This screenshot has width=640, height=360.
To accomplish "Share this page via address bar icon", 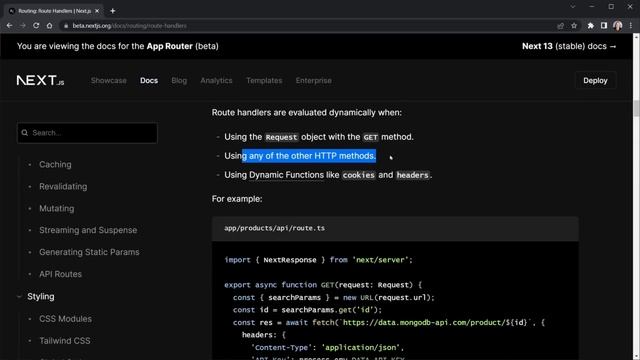I will [560, 26].
